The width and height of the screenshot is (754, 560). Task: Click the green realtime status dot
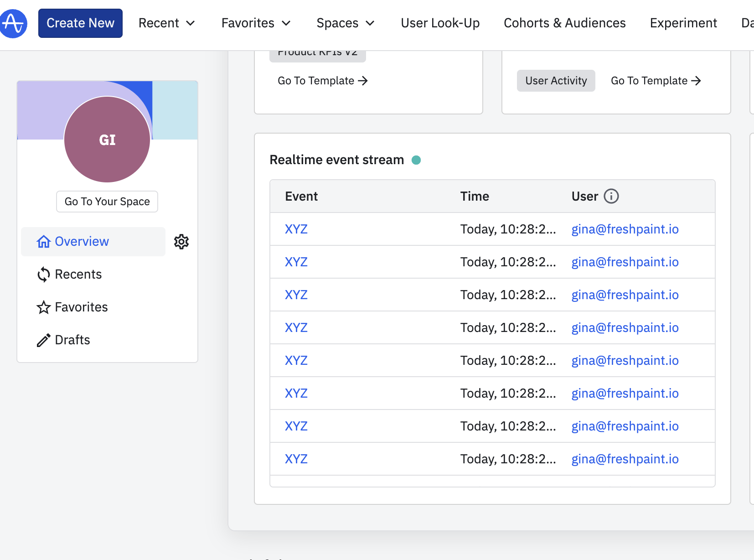[x=416, y=160]
